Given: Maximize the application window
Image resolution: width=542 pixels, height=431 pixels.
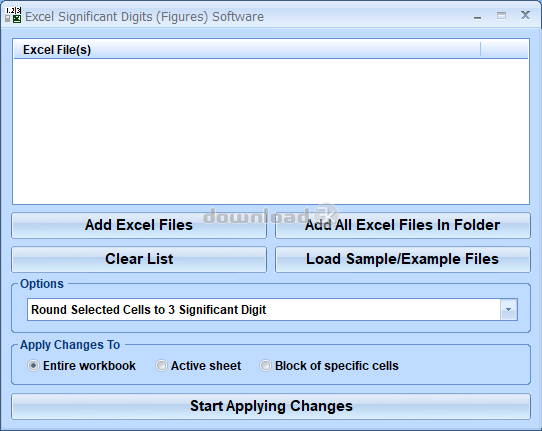Looking at the screenshot, I should click(x=501, y=16).
